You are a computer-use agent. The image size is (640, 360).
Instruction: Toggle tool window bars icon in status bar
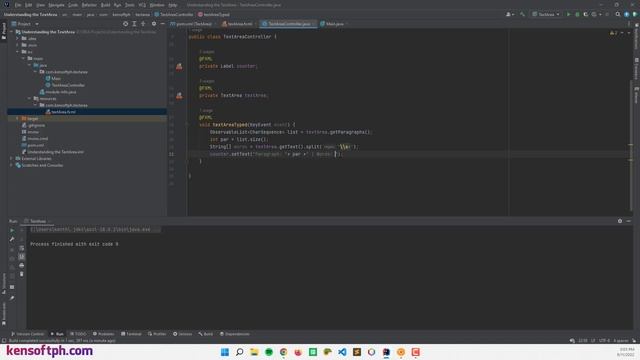point(4,340)
